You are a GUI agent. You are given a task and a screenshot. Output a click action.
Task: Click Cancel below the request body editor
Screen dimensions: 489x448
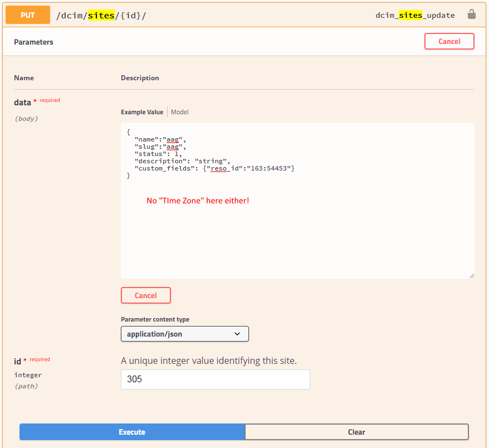[x=145, y=295]
